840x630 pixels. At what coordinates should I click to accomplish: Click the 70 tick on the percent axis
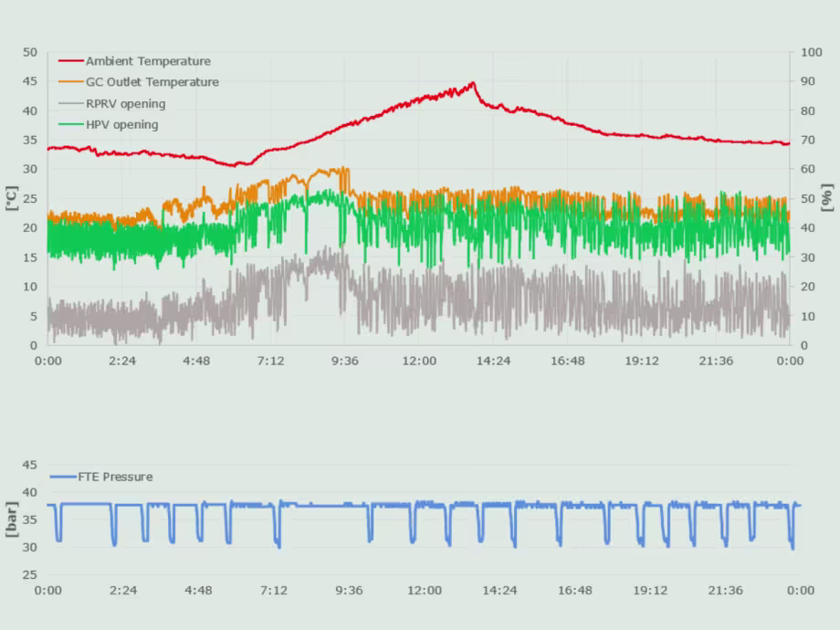(x=807, y=141)
